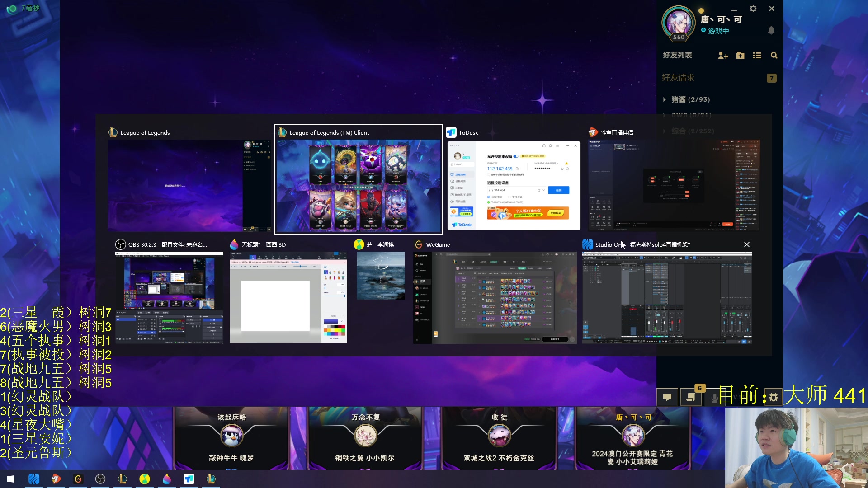
Task: Open Paint 3D from the taskbar
Action: [167, 479]
